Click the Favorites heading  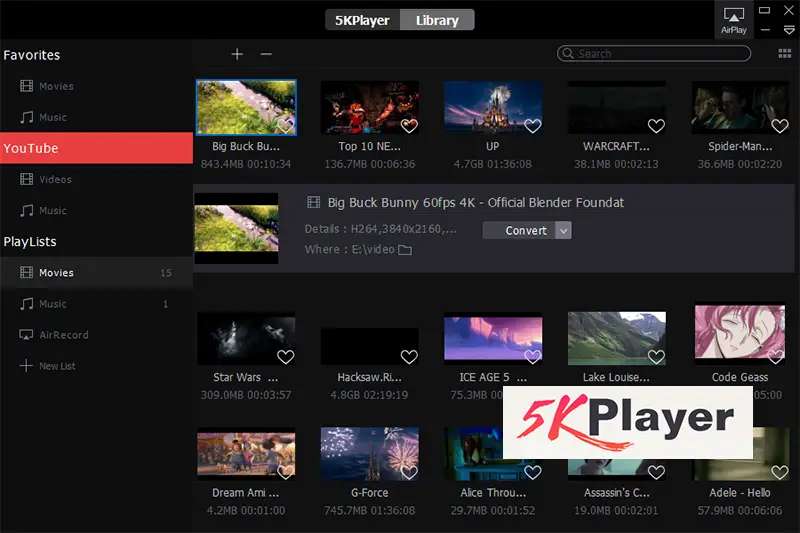pyautogui.click(x=32, y=55)
